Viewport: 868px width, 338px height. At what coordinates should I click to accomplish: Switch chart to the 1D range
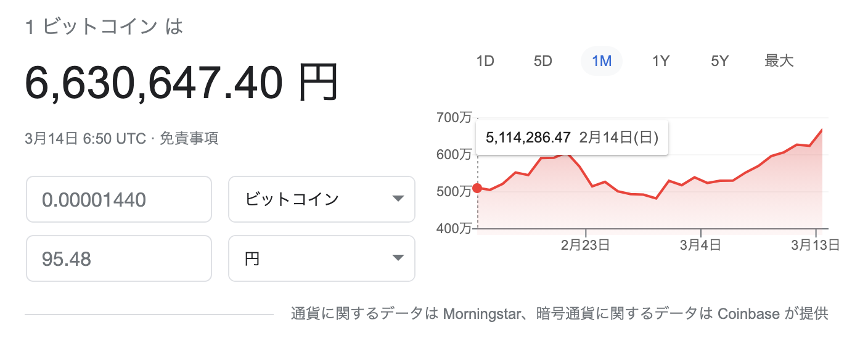(x=485, y=61)
